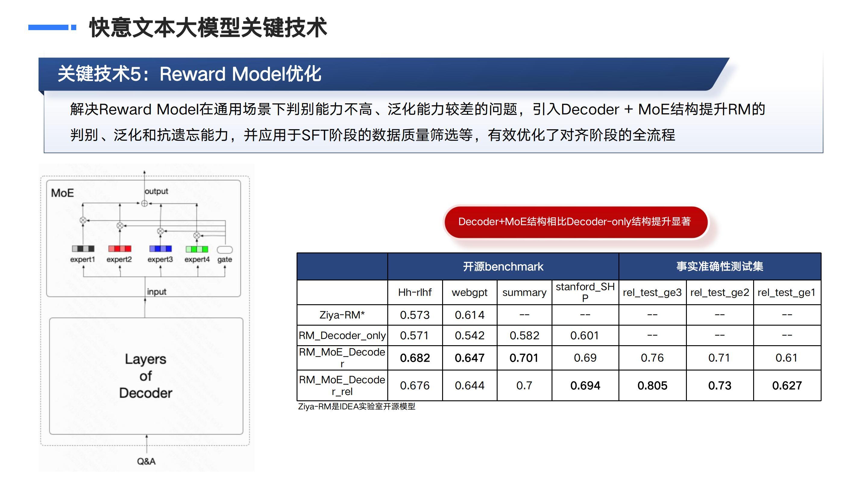Select the 事实准确性测试集 table header

pyautogui.click(x=720, y=267)
